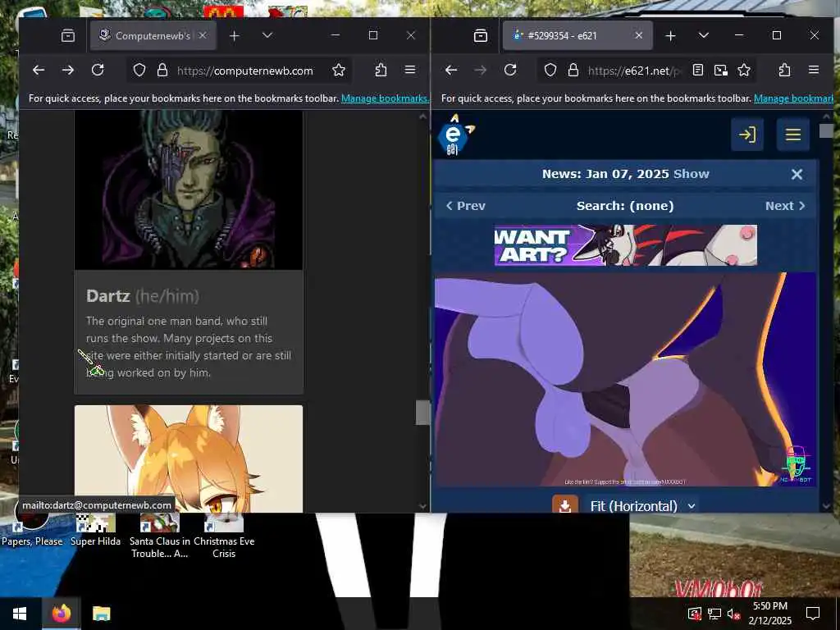
Task: Close the Computernewb's tab
Action: (x=203, y=35)
